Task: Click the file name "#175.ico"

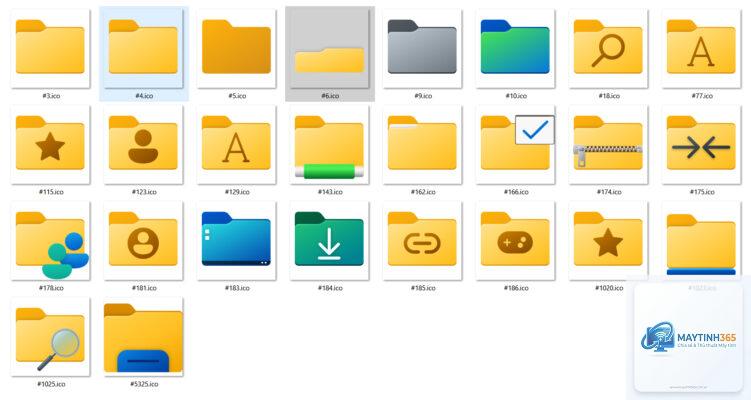Action: click(x=702, y=192)
